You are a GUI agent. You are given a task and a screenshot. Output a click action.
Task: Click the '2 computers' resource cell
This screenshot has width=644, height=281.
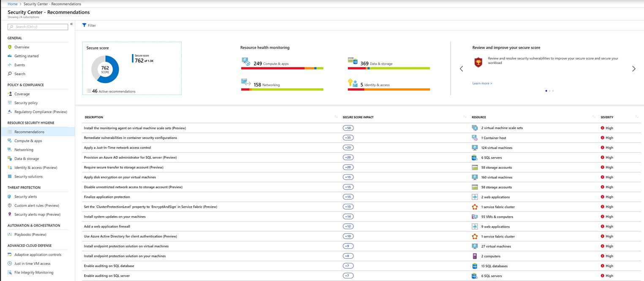click(491, 256)
